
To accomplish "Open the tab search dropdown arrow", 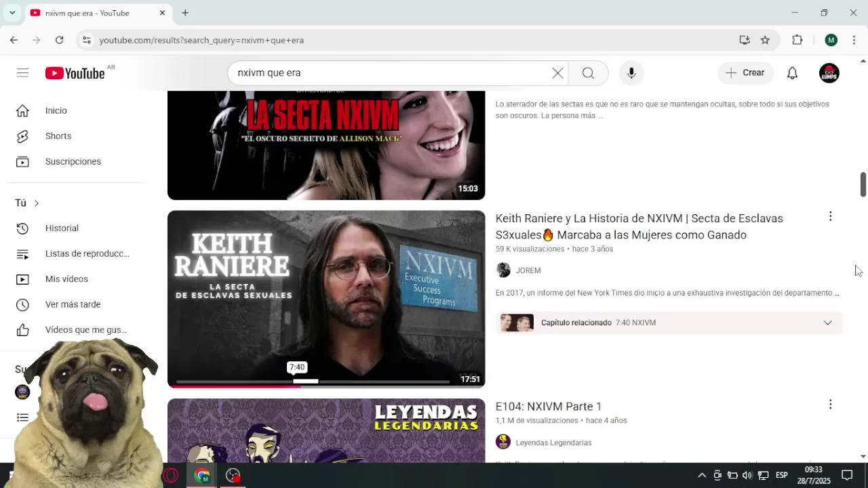I will pyautogui.click(x=12, y=13).
